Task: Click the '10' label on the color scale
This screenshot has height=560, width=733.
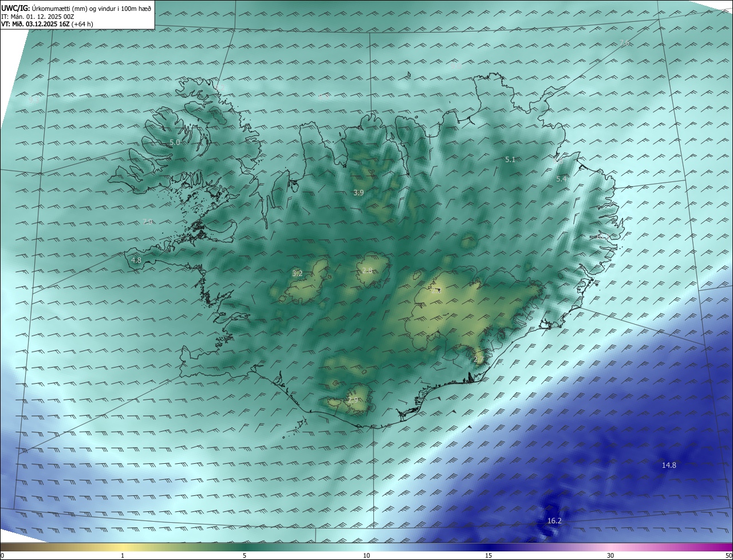Action: (x=366, y=555)
